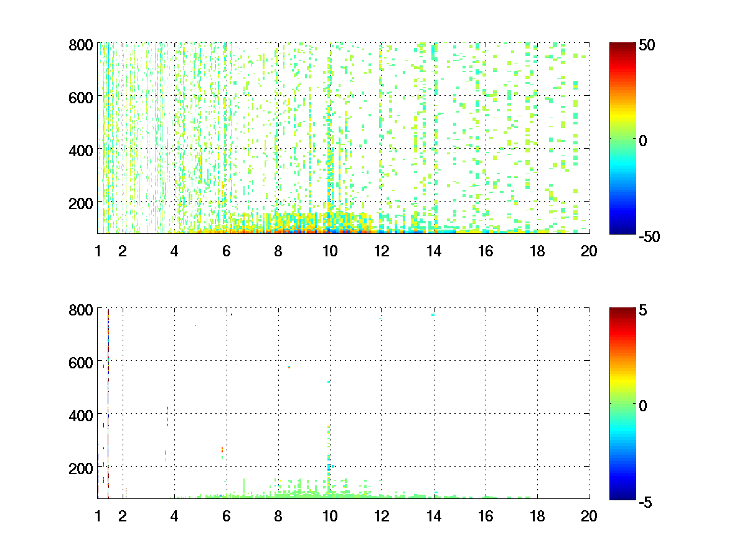This screenshot has width=747, height=560.
Task: Click the "-50" label on upper colorbar
Action: click(651, 236)
